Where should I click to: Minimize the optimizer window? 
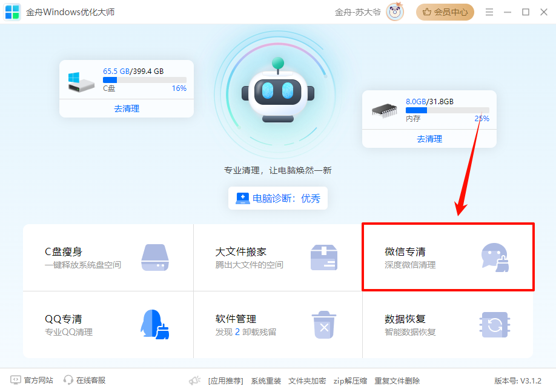point(508,12)
